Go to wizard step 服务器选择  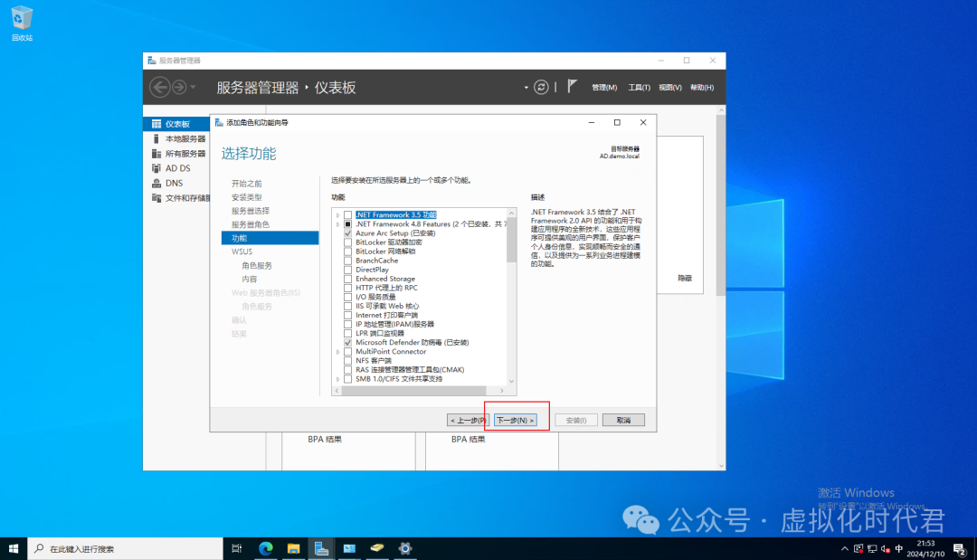[x=251, y=211]
